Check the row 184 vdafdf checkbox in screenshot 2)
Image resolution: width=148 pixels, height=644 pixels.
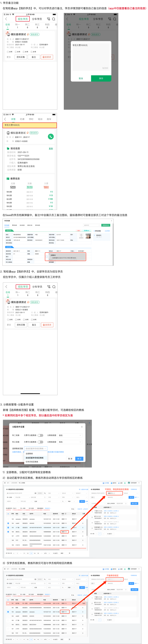tap(8, 523)
